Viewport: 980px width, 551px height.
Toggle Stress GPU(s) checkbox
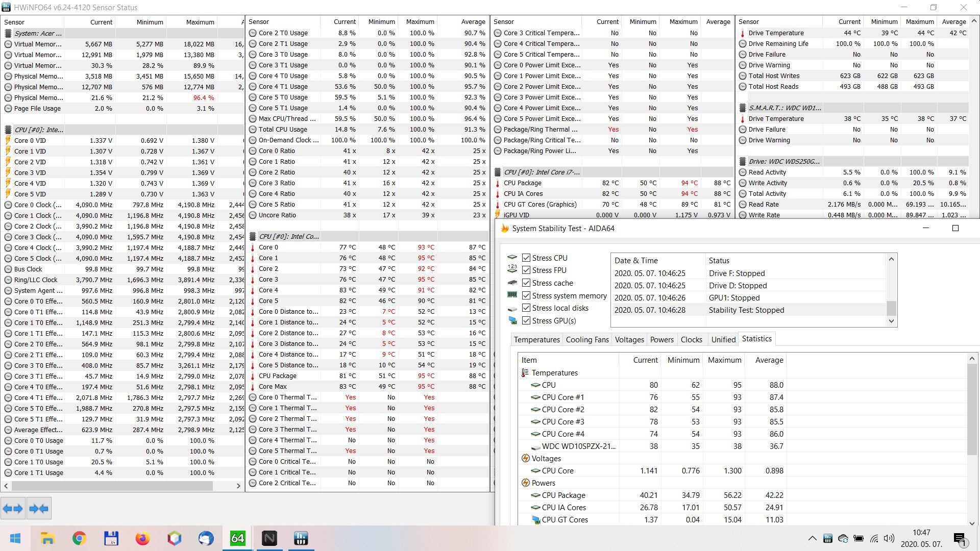pos(526,320)
